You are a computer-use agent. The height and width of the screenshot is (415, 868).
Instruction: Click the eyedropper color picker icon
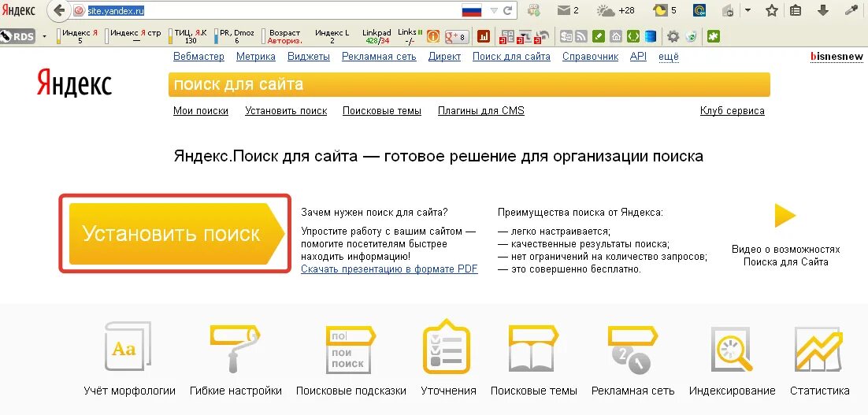(x=851, y=10)
